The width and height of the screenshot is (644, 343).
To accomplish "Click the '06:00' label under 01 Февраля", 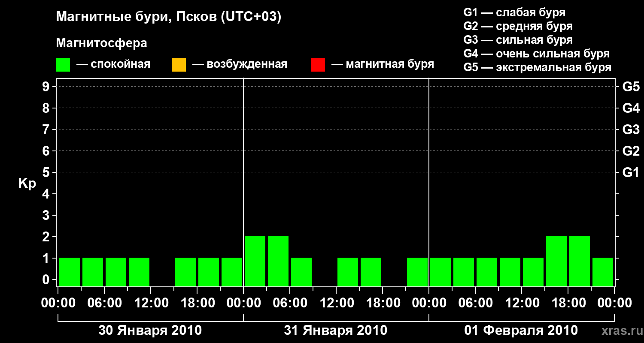I will click(x=476, y=303).
